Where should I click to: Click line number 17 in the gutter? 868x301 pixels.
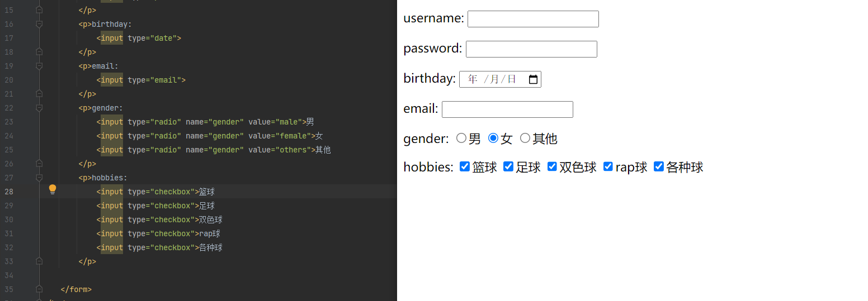9,38
